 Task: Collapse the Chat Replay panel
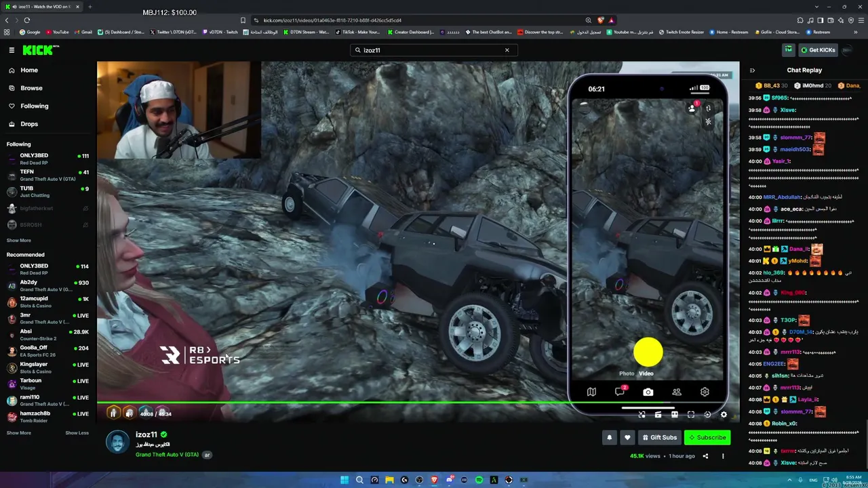(x=752, y=70)
